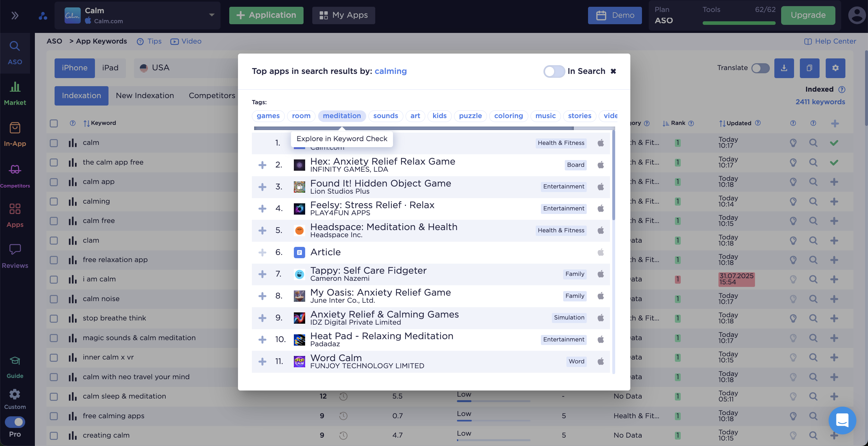Open Market section in sidebar

pyautogui.click(x=15, y=94)
